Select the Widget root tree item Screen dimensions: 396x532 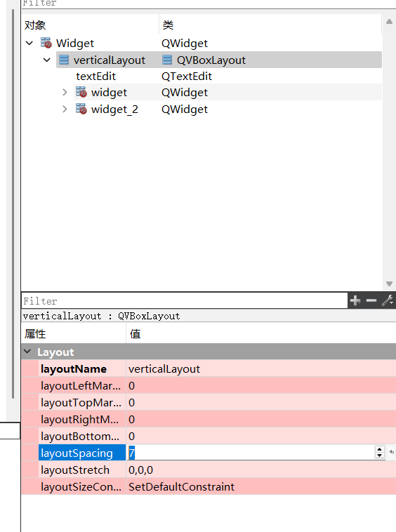(x=75, y=43)
